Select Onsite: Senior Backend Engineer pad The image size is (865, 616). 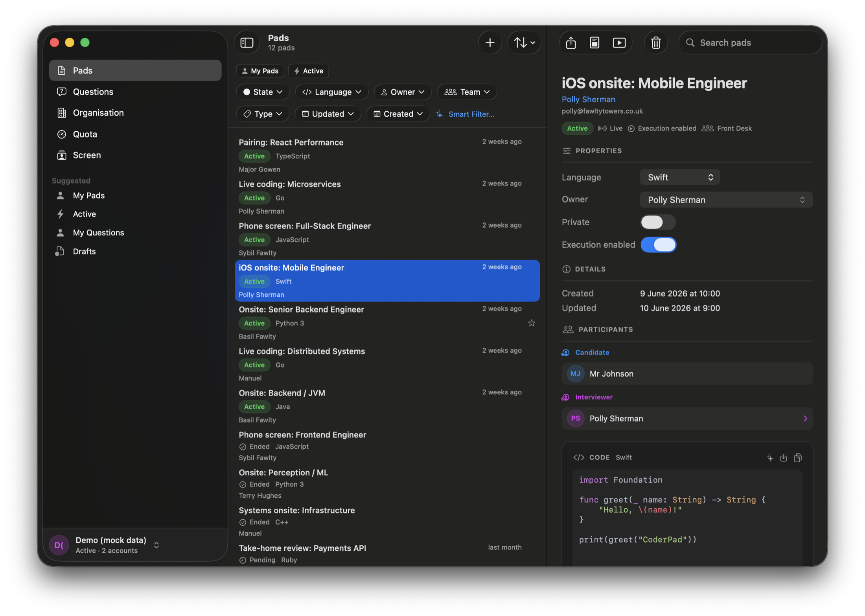point(387,322)
